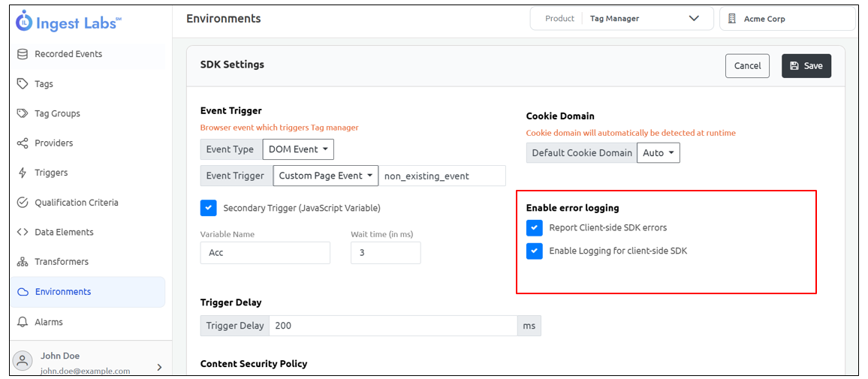Expand the Custom Page Event dropdown

pyautogui.click(x=326, y=176)
